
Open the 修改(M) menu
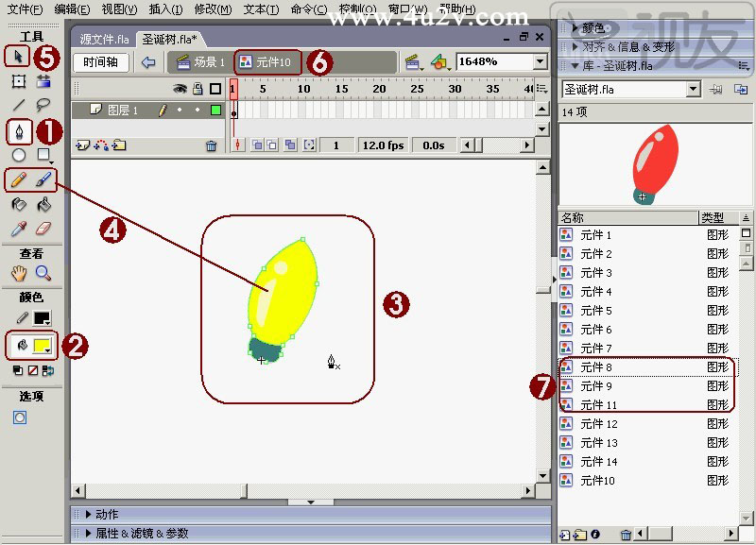[x=213, y=9]
